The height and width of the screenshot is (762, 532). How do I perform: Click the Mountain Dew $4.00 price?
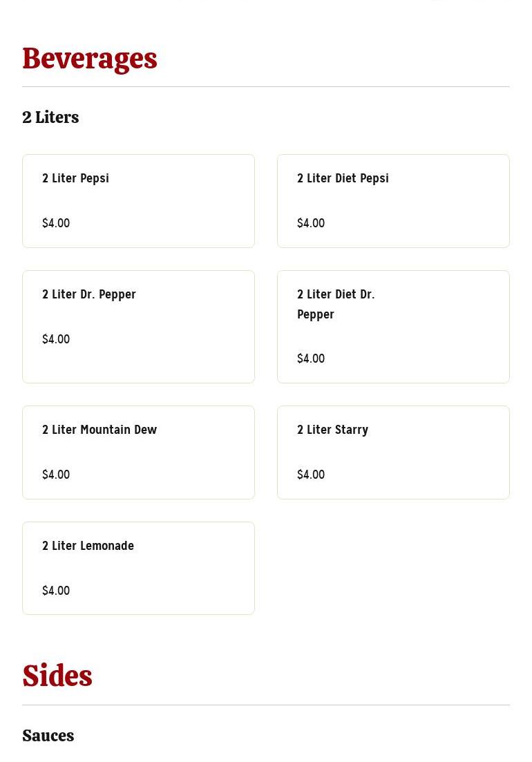pyautogui.click(x=56, y=475)
